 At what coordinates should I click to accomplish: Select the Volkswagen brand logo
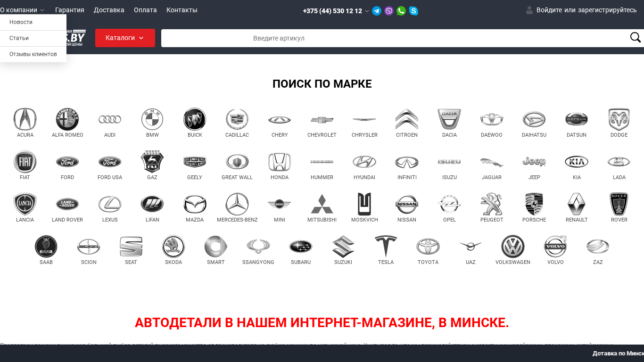[x=513, y=247]
